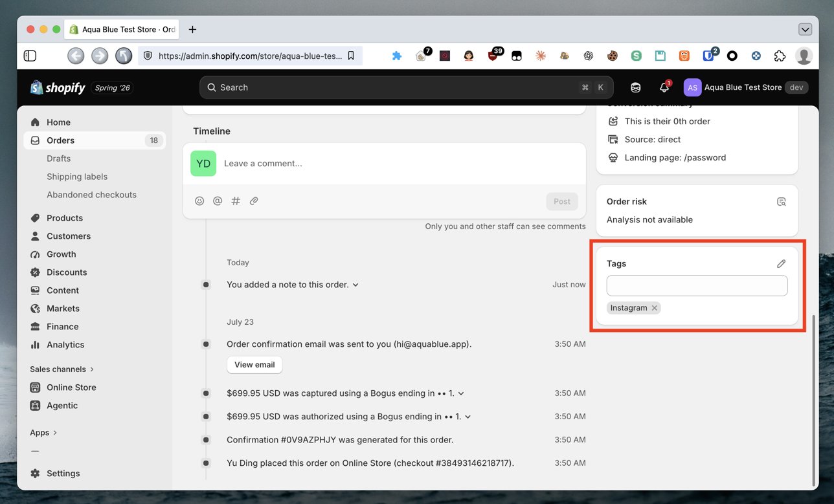The image size is (834, 504).
Task: Open Settings at the sidebar bottom
Action: 95,474
